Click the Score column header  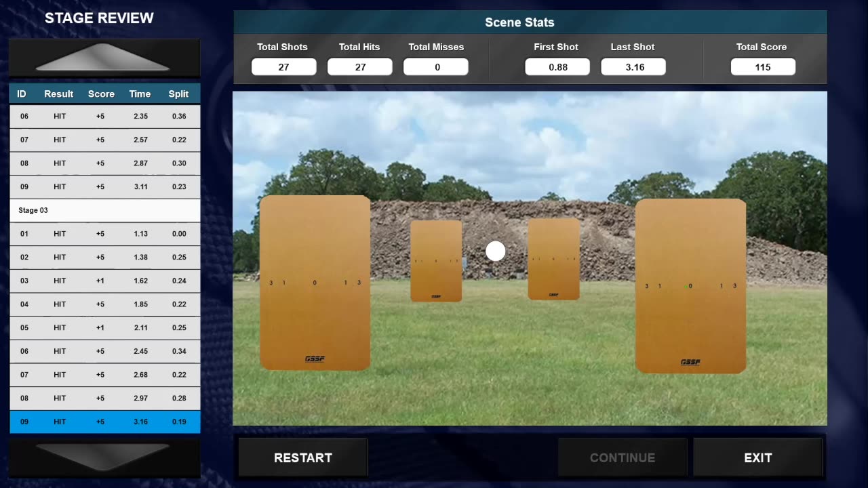pyautogui.click(x=101, y=94)
